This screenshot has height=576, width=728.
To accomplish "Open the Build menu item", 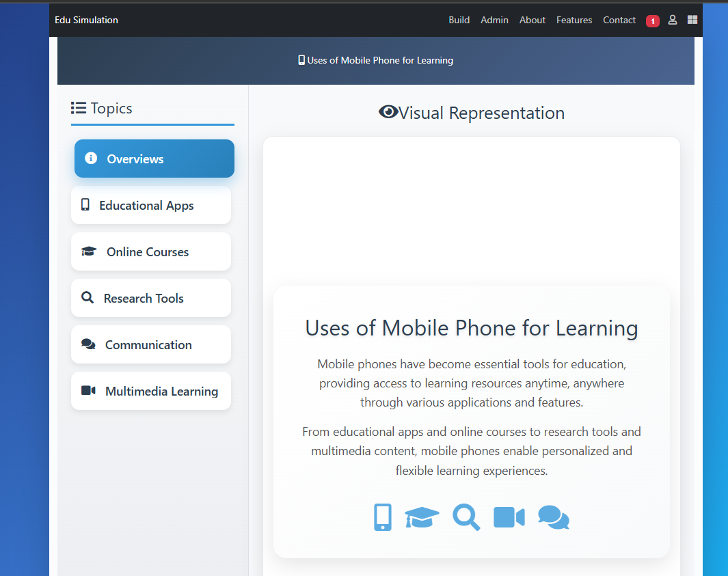I will click(x=459, y=20).
